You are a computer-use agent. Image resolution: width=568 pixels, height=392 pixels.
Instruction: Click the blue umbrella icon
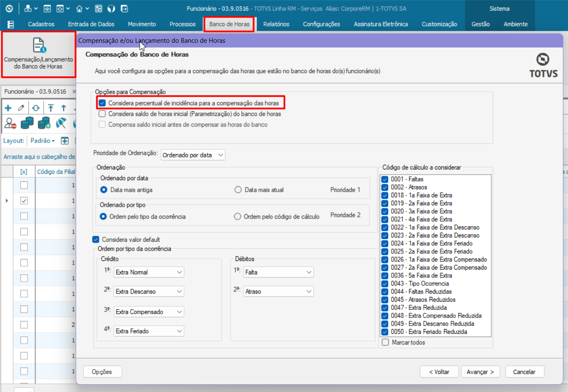(61, 124)
